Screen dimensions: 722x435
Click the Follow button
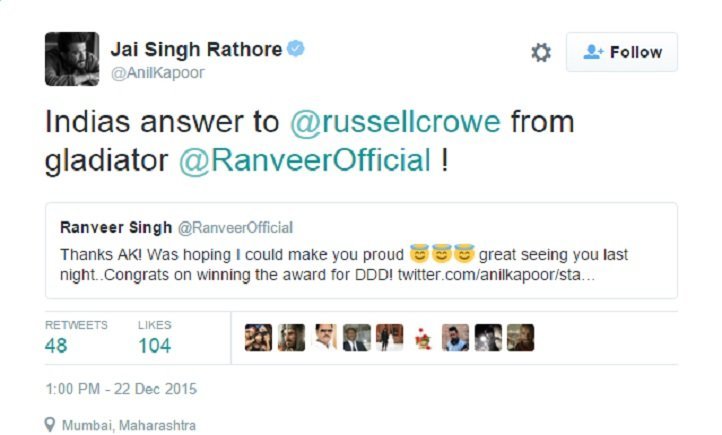[622, 52]
